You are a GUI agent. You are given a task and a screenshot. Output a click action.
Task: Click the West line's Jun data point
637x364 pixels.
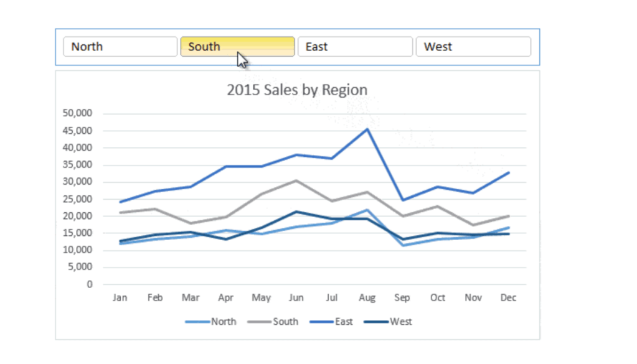[x=296, y=212]
